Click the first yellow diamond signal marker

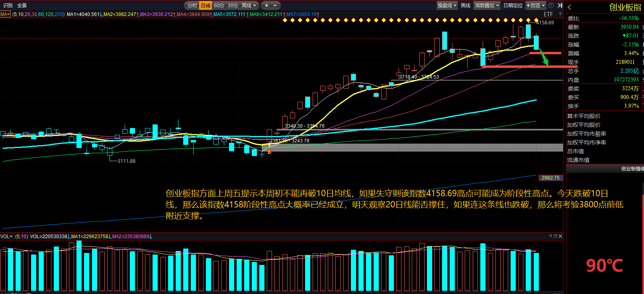285,20
